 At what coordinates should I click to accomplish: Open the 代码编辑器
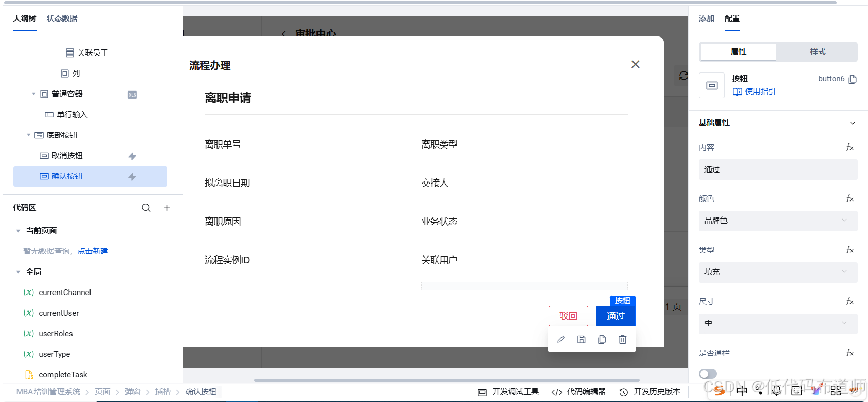(x=578, y=392)
